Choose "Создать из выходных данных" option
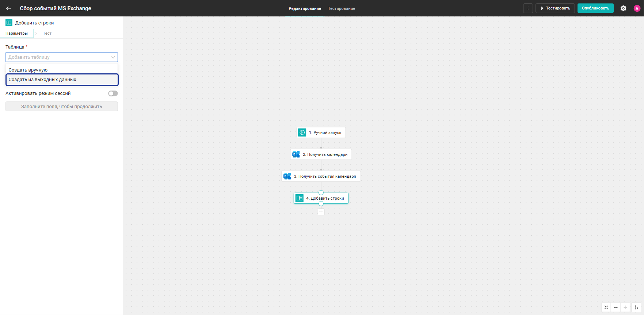 click(x=62, y=80)
